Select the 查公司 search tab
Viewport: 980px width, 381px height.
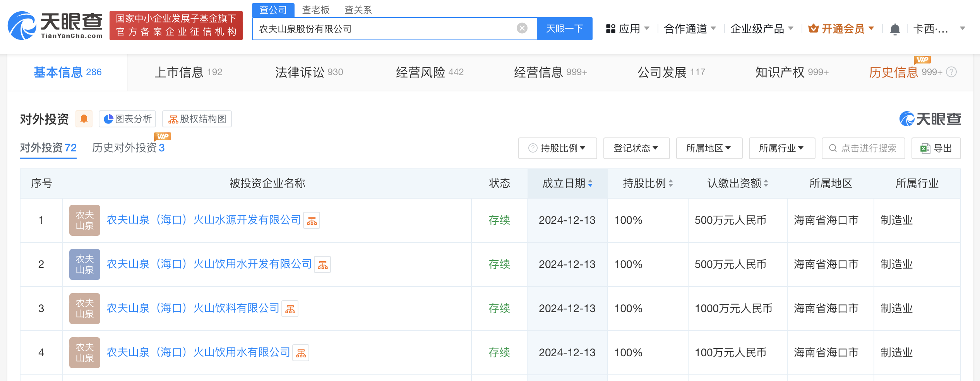coord(273,10)
